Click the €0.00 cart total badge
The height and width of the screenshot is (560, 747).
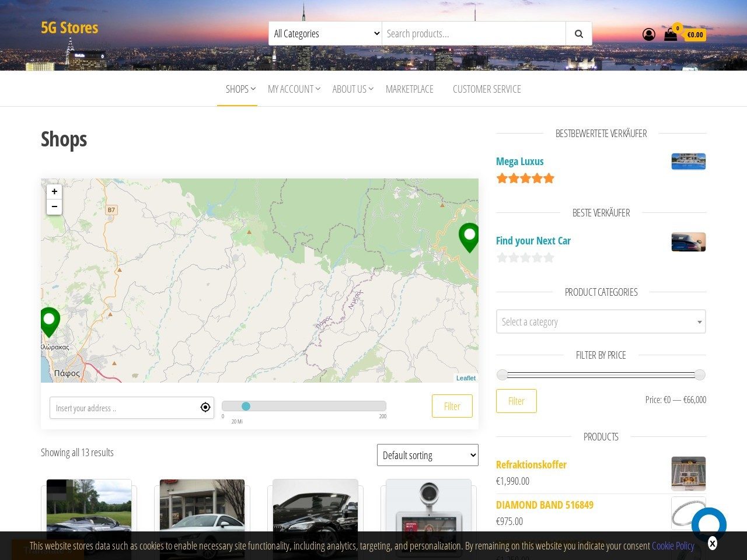(x=694, y=35)
